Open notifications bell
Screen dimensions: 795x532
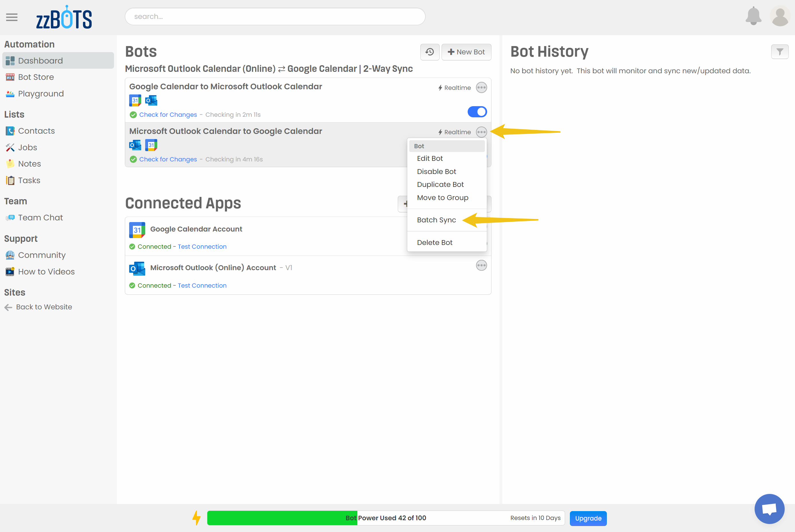(753, 16)
